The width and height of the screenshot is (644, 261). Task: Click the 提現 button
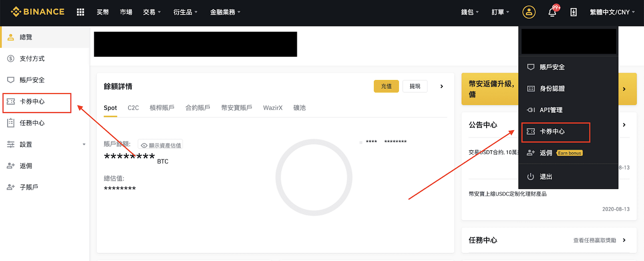[x=415, y=86]
